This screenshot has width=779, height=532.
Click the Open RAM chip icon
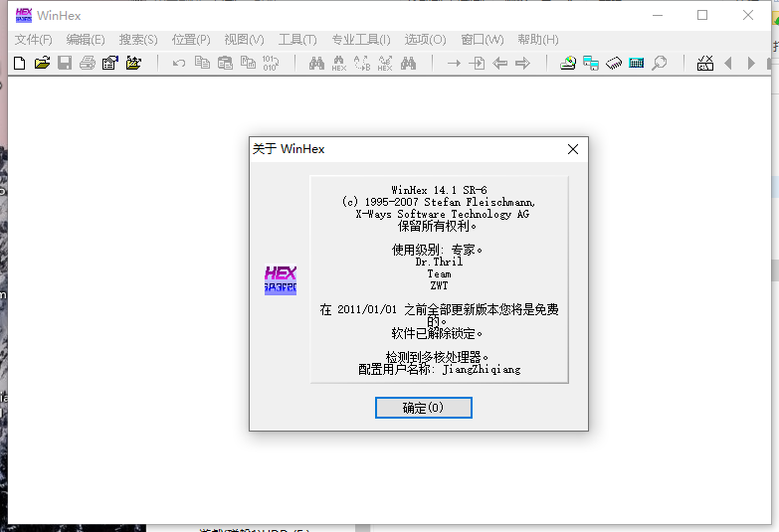point(614,63)
